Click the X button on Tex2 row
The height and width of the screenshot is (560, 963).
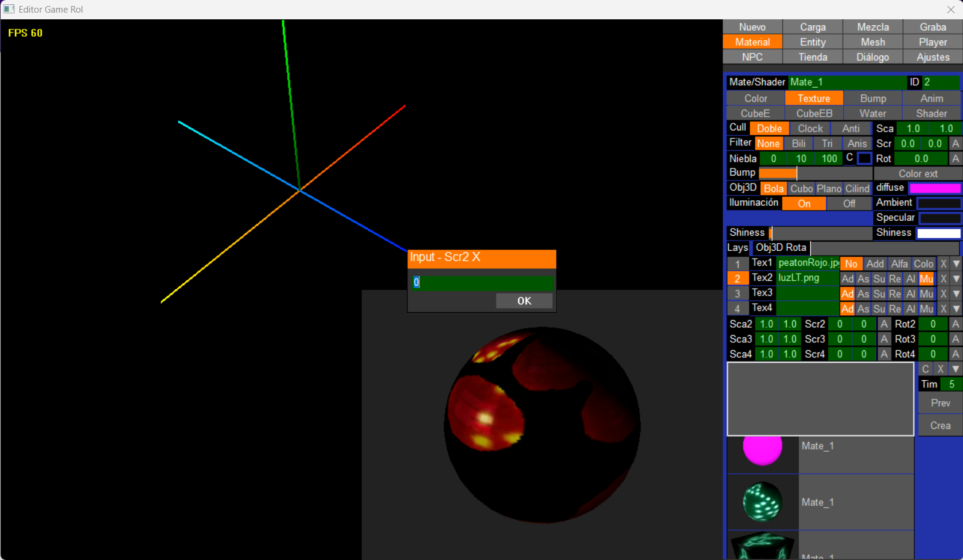point(943,279)
